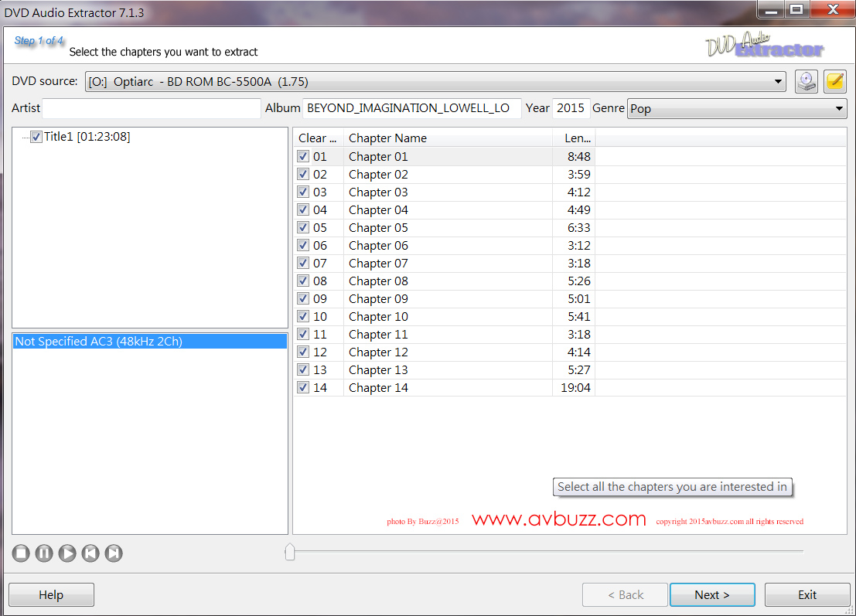Click the Chapter Name column header
Viewport: 856px width, 616px height.
[448, 138]
